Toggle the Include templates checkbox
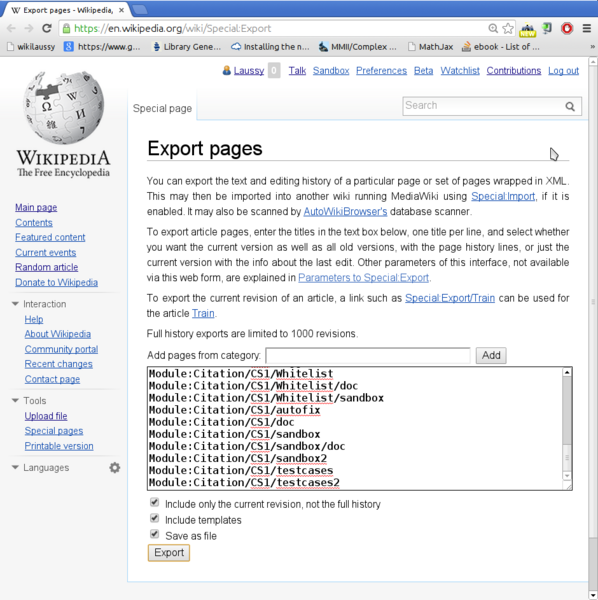The width and height of the screenshot is (598, 600). coord(155,518)
